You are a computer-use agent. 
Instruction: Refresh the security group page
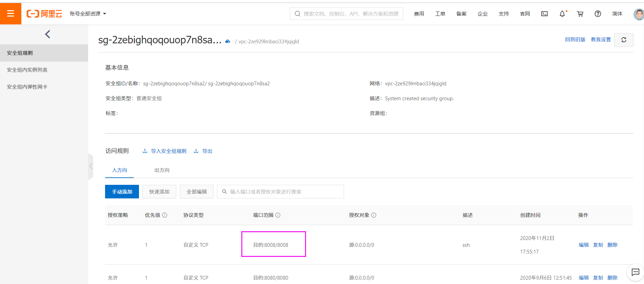point(624,40)
